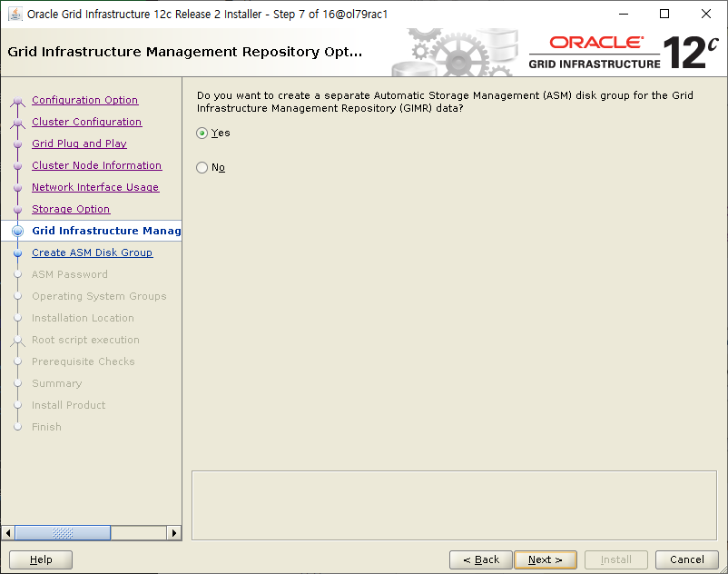Click the Install Product step label
The width and height of the screenshot is (728, 574).
(x=68, y=405)
